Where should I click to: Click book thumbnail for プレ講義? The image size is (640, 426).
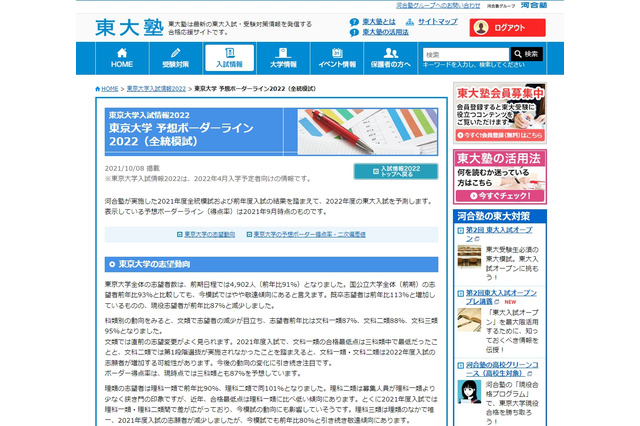point(469,319)
